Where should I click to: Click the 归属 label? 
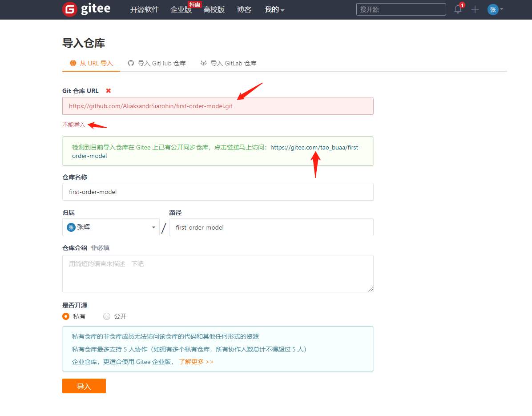point(69,213)
